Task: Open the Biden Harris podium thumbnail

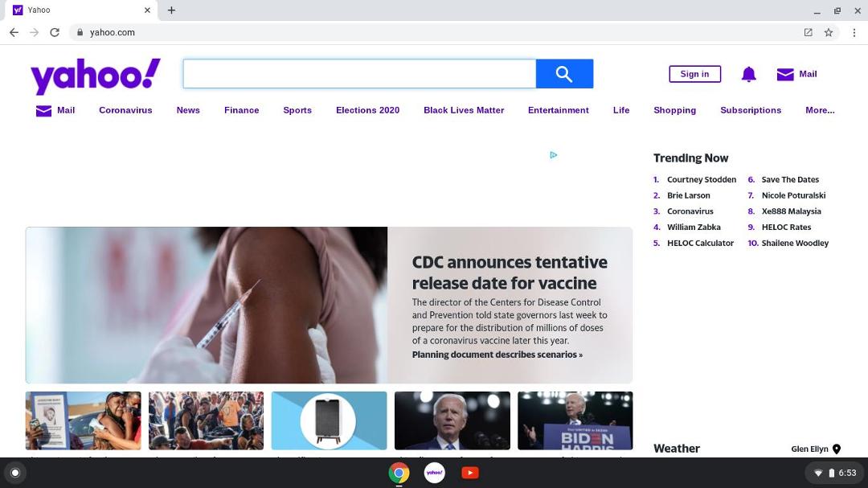Action: (x=575, y=420)
